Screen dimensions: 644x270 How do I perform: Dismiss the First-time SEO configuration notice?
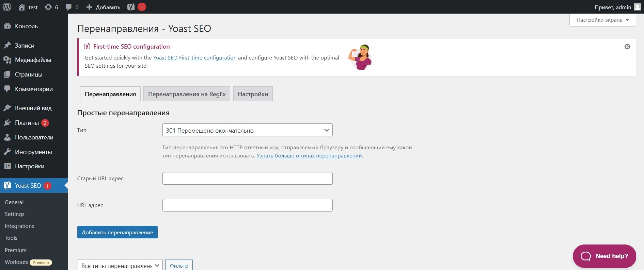point(627,47)
